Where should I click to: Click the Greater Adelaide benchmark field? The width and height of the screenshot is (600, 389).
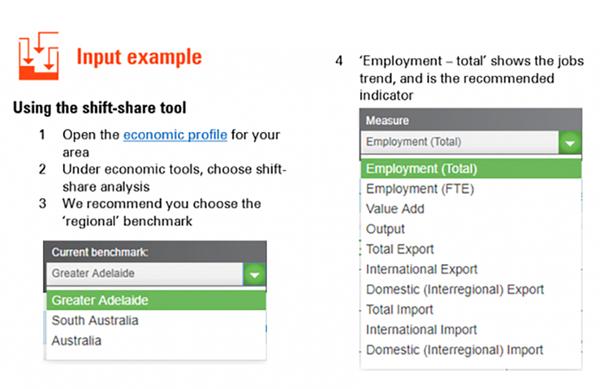click(145, 274)
